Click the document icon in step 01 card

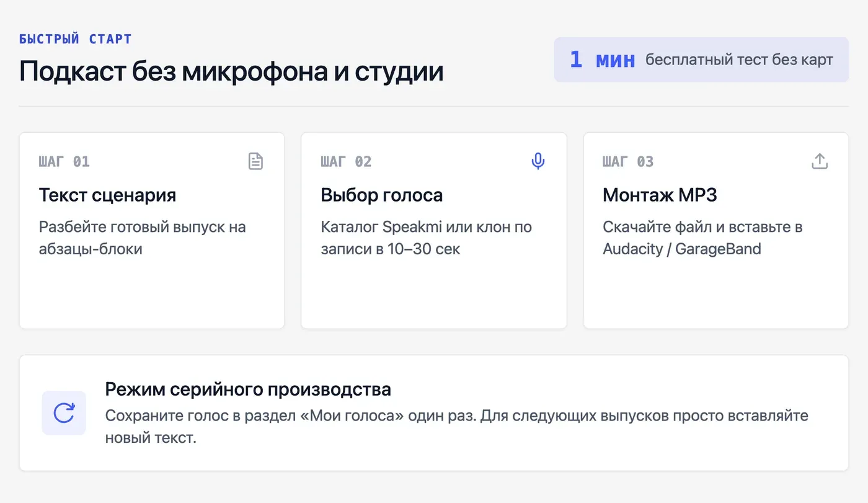[255, 161]
